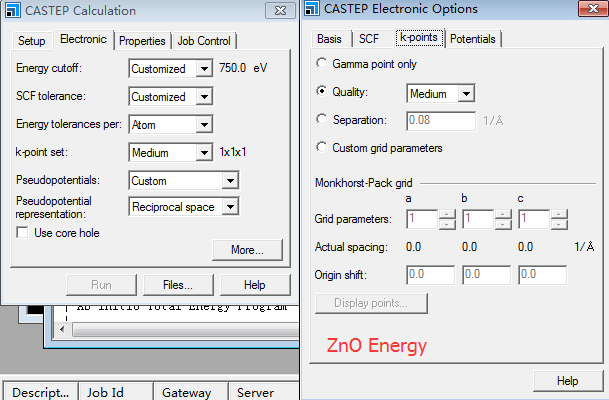Screen dimensions: 609x400
Task: Click the horizontal scrollbar left arrow
Action: [62, 330]
